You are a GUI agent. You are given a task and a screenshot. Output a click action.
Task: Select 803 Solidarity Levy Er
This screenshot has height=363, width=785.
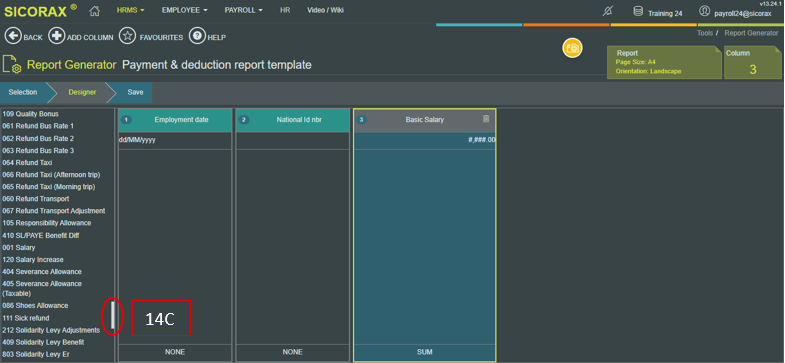(x=36, y=354)
